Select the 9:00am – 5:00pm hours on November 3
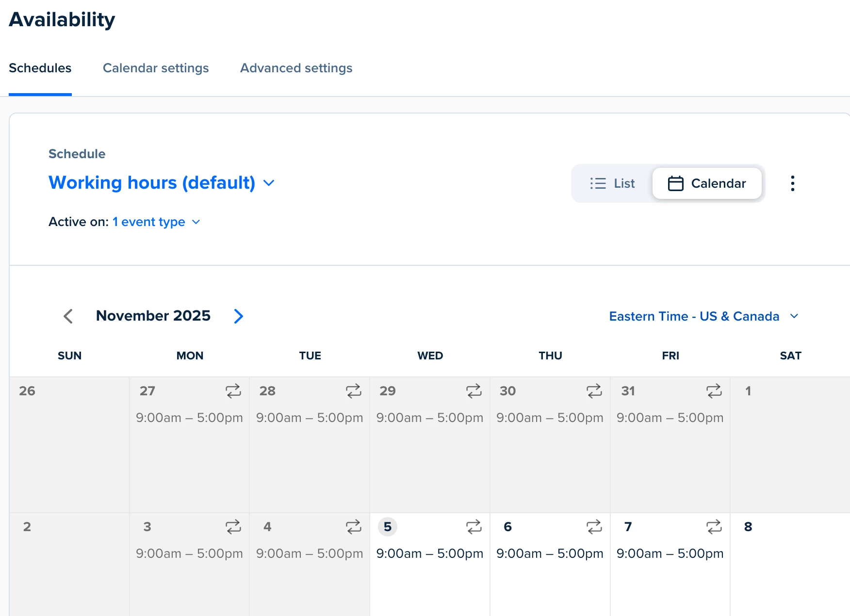Screen dimensions: 850x616 pyautogui.click(x=189, y=553)
